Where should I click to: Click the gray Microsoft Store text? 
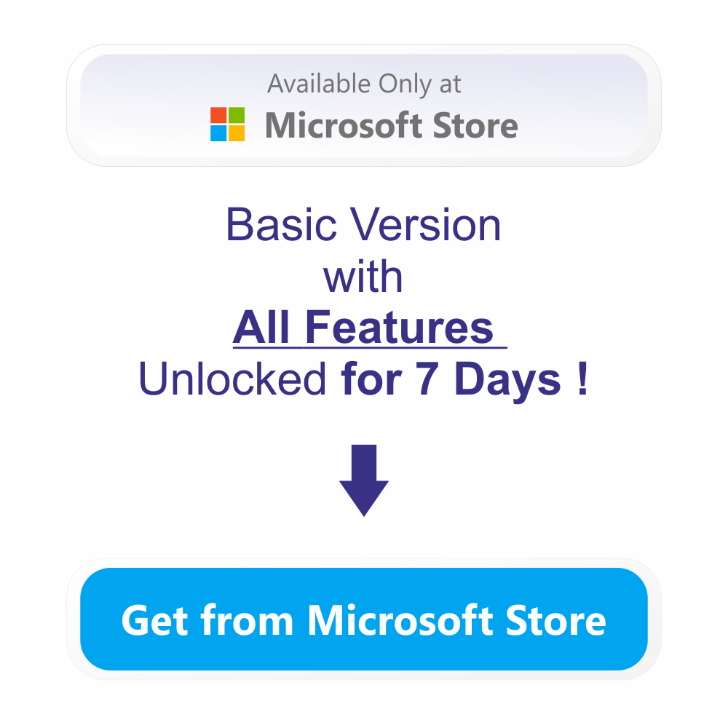(x=392, y=125)
